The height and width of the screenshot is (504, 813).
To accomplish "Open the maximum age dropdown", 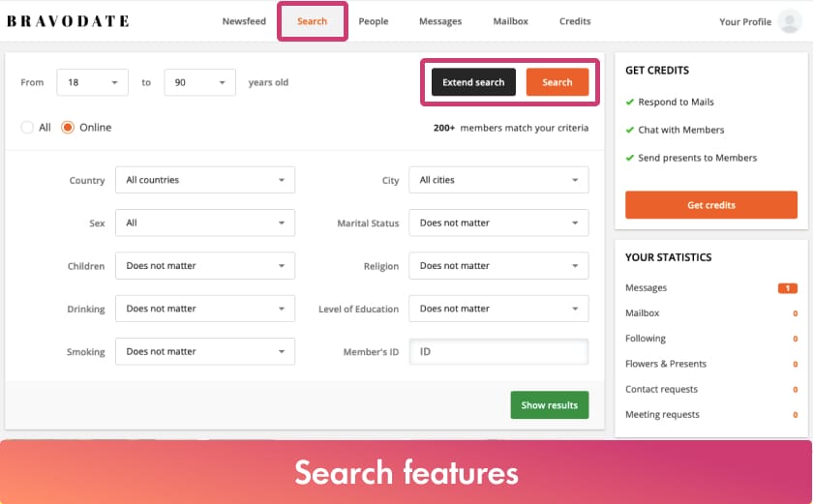I will point(199,82).
